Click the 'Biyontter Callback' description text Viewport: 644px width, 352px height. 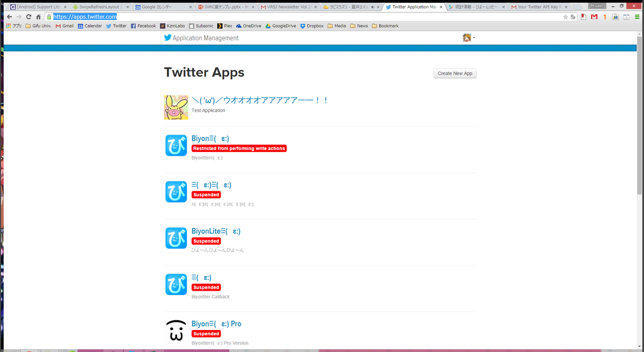[210, 297]
